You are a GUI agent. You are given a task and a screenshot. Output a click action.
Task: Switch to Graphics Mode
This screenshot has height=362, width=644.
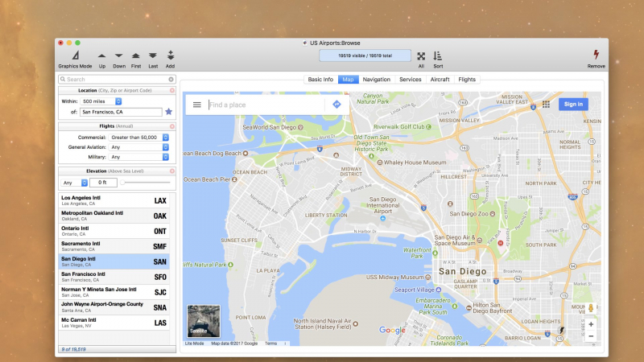pos(75,59)
